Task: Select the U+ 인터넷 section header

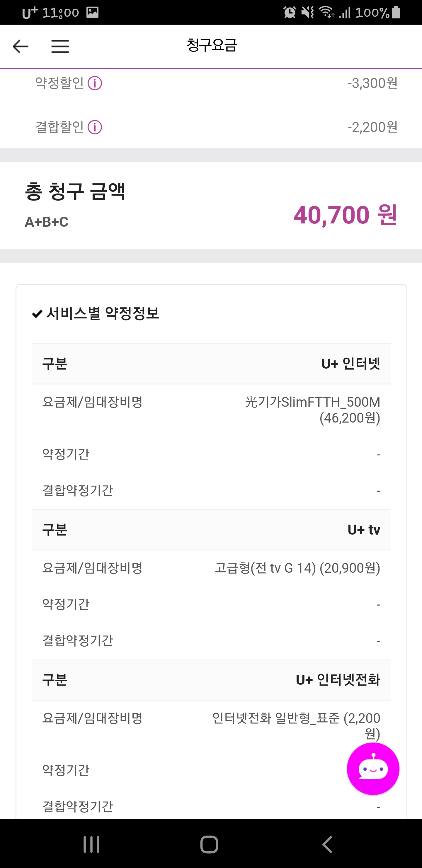Action: coord(350,364)
